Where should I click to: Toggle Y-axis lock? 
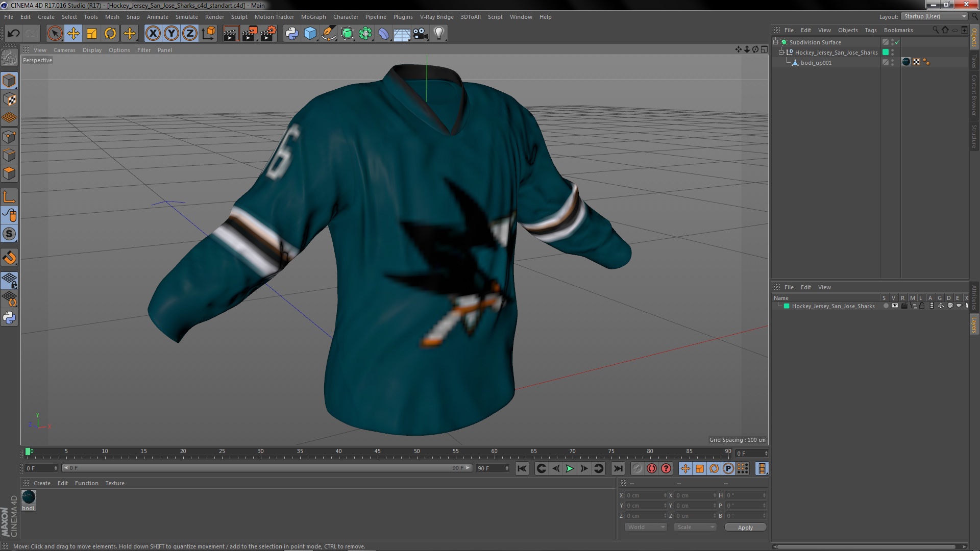[171, 34]
